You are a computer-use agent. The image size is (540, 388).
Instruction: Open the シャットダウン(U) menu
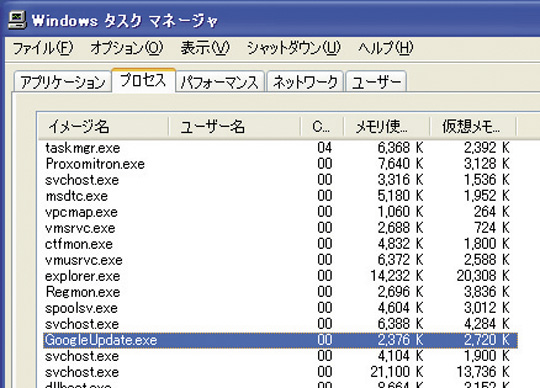(x=294, y=48)
